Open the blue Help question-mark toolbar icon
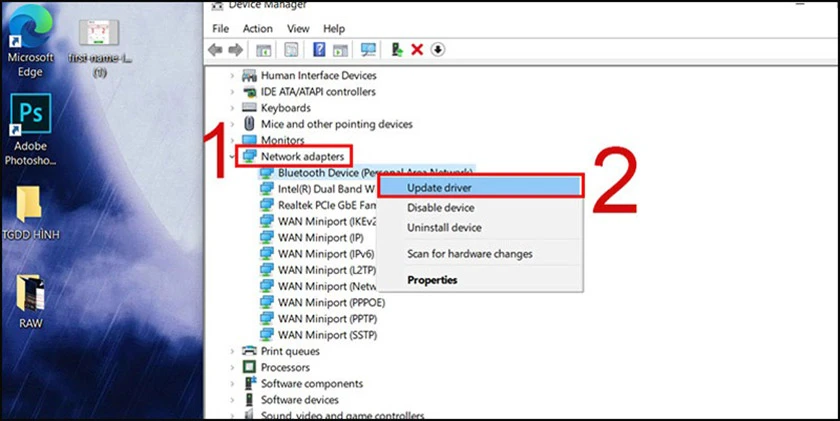The image size is (840, 421). (319, 49)
